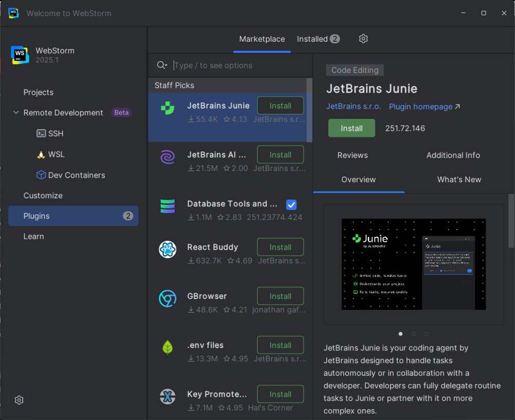
Task: Install the .env files plugin
Action: tap(280, 345)
